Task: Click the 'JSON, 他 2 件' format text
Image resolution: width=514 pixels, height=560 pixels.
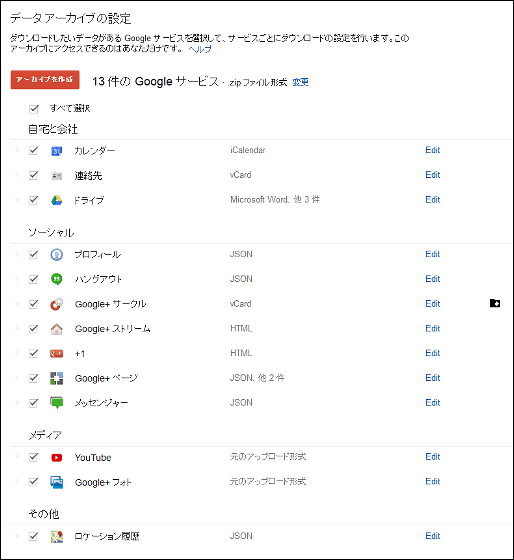Action: [x=257, y=378]
